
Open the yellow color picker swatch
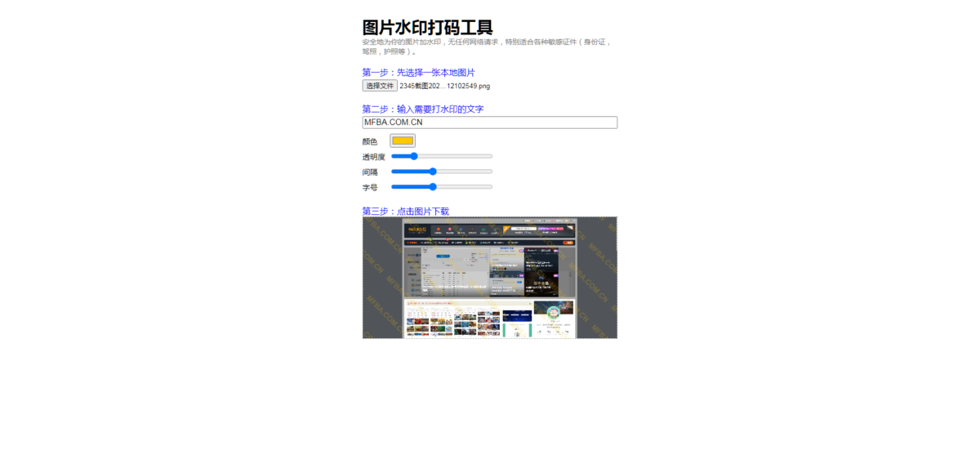pyautogui.click(x=403, y=140)
